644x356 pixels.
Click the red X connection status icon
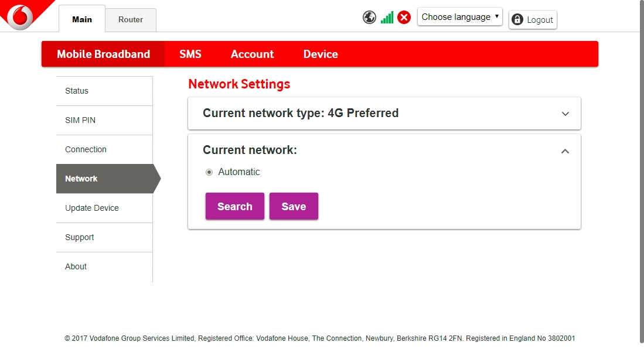click(404, 18)
